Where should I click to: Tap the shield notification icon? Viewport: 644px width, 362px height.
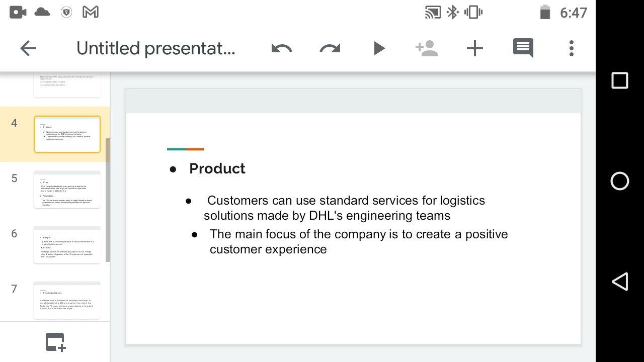point(66,12)
